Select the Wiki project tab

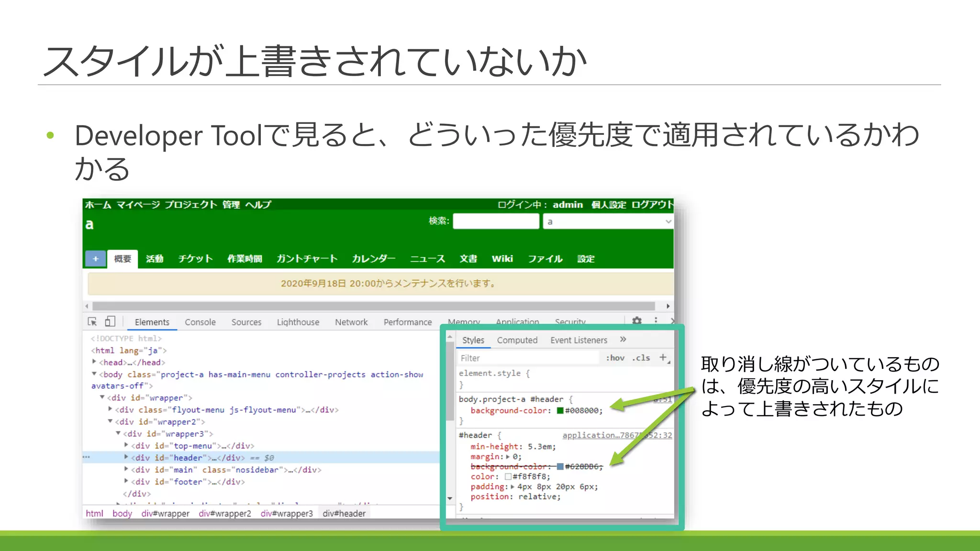coord(502,259)
